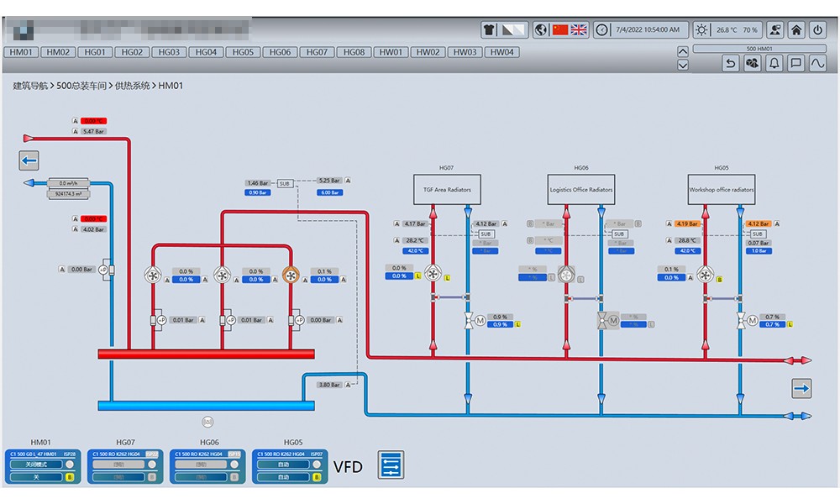The width and height of the screenshot is (840, 504).
Task: Open the alarm bell notifications
Action: point(774,63)
